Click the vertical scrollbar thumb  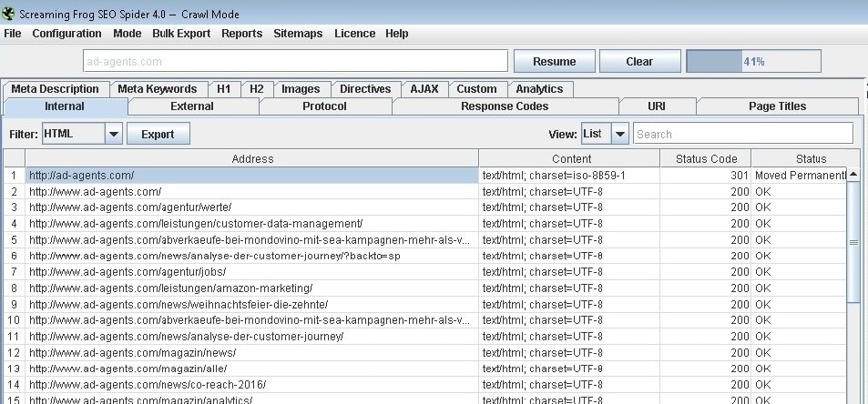[x=853, y=242]
